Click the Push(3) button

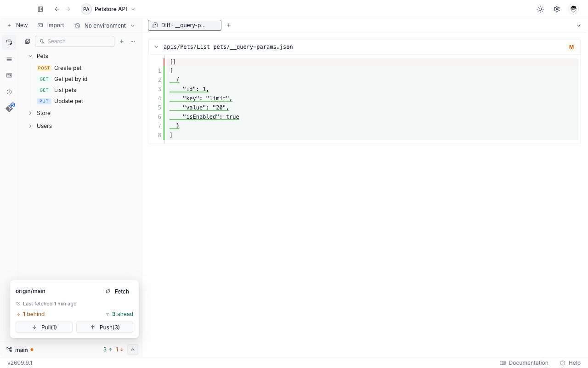click(105, 327)
